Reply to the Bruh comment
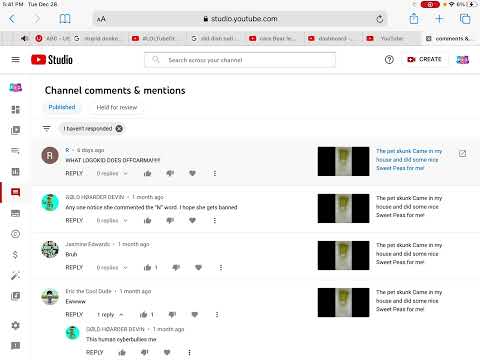This screenshot has height=360, width=480. [x=74, y=267]
